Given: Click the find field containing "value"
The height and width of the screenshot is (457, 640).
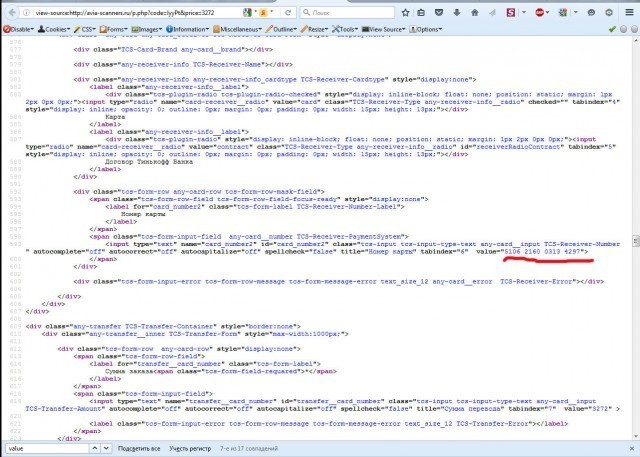Looking at the screenshot, I should tap(45, 449).
